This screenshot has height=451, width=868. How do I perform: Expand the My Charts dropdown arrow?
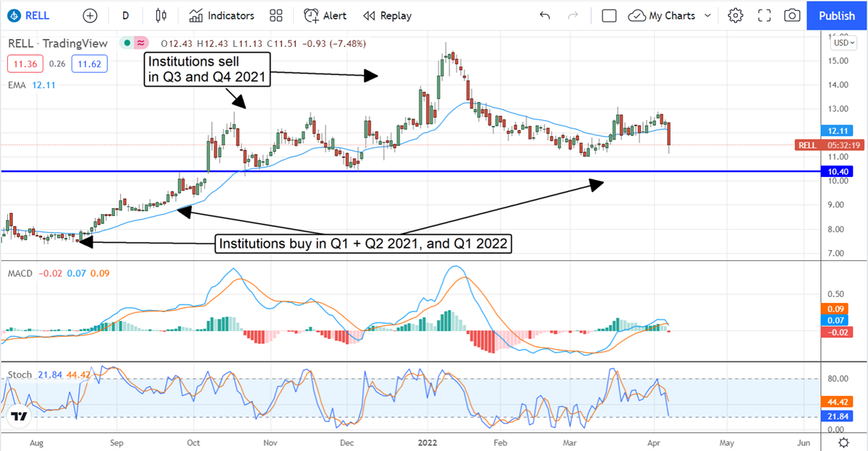[x=707, y=15]
